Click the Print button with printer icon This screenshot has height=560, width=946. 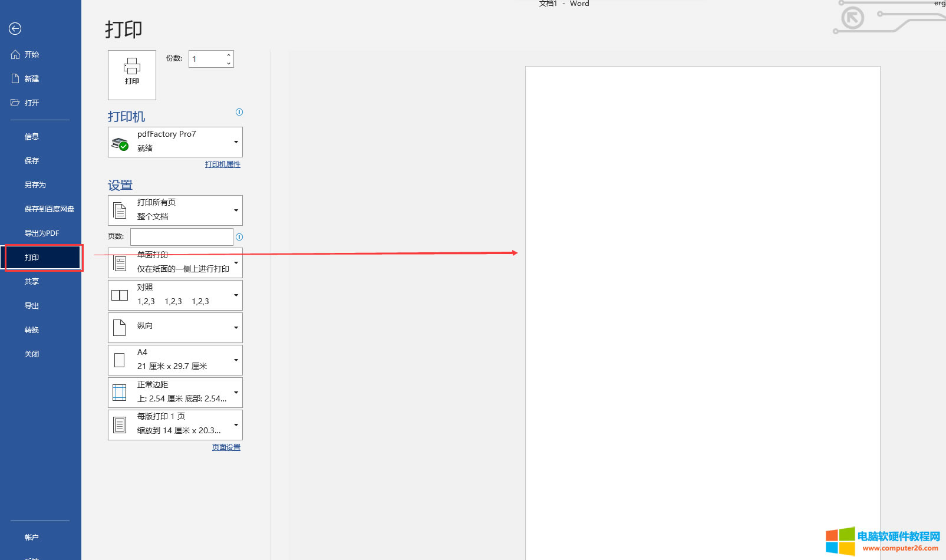132,75
